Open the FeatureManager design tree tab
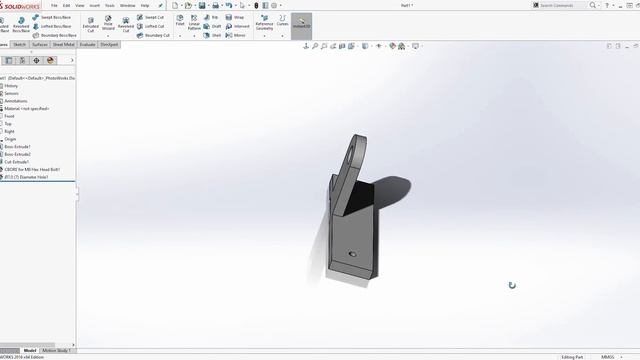This screenshot has height=360, width=640. click(9, 60)
